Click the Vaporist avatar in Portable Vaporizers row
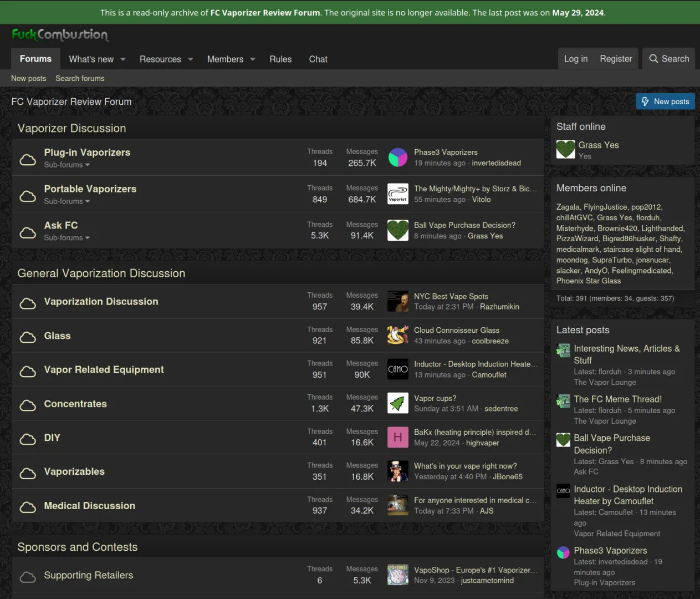This screenshot has height=599, width=700. (397, 194)
